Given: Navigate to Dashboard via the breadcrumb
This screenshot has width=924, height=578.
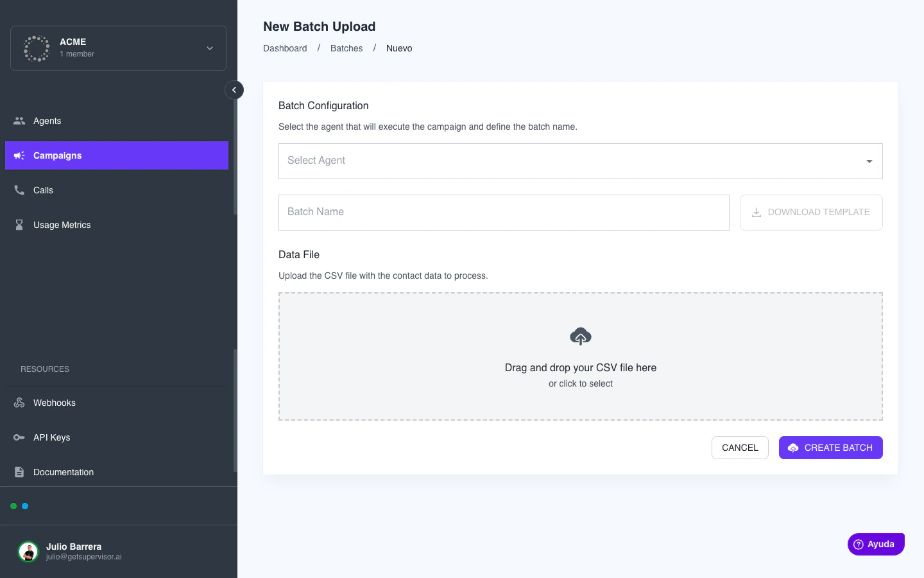Looking at the screenshot, I should coord(285,48).
